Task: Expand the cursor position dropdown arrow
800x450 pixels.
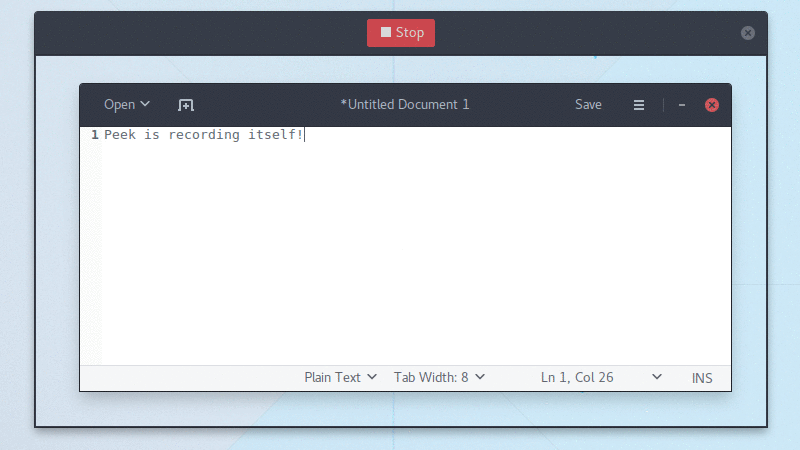Action: click(x=657, y=377)
